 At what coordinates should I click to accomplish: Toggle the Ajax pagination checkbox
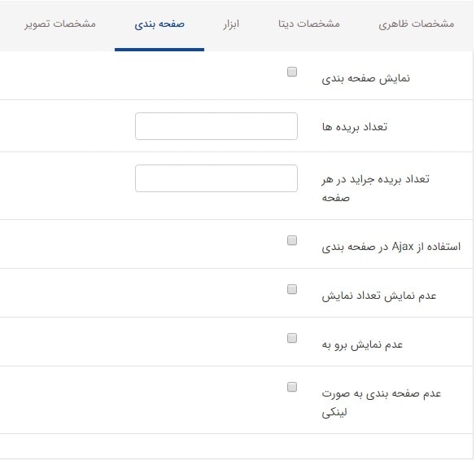pos(292,240)
